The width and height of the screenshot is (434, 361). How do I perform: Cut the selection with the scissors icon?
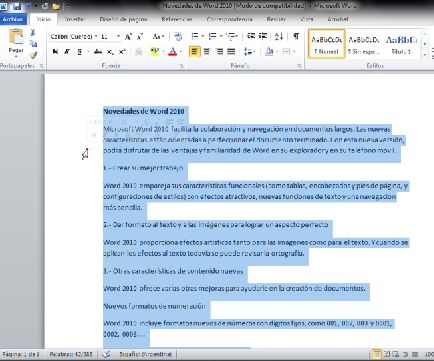[33, 33]
